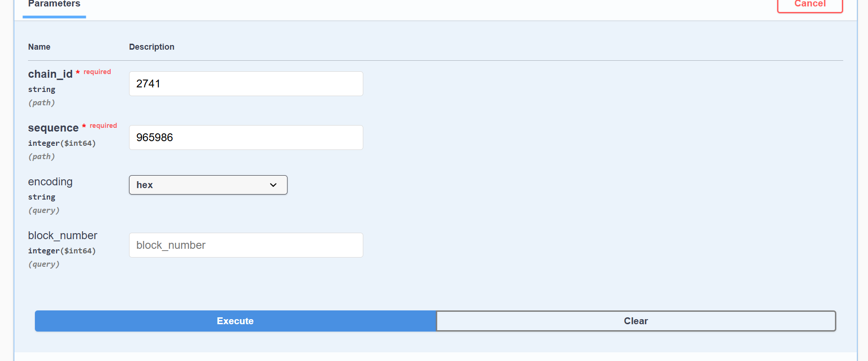The height and width of the screenshot is (361, 868).
Task: Click the (query) text under encoding
Action: tap(44, 210)
